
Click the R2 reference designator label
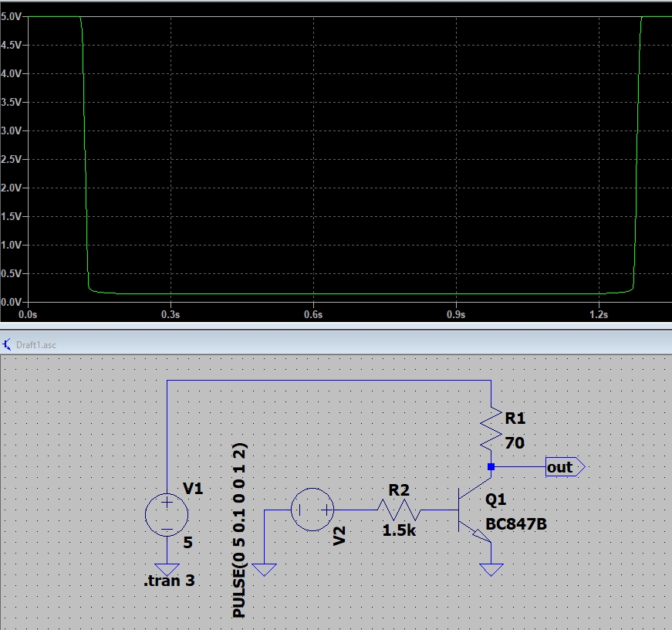tap(399, 489)
